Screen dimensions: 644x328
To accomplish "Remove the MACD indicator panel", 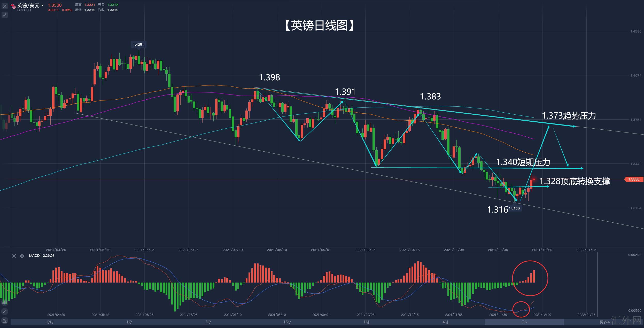I will [14, 256].
